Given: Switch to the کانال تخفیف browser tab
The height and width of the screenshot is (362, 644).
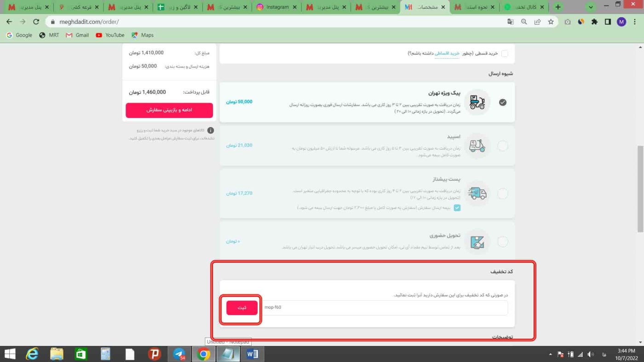Looking at the screenshot, I should click(x=524, y=7).
